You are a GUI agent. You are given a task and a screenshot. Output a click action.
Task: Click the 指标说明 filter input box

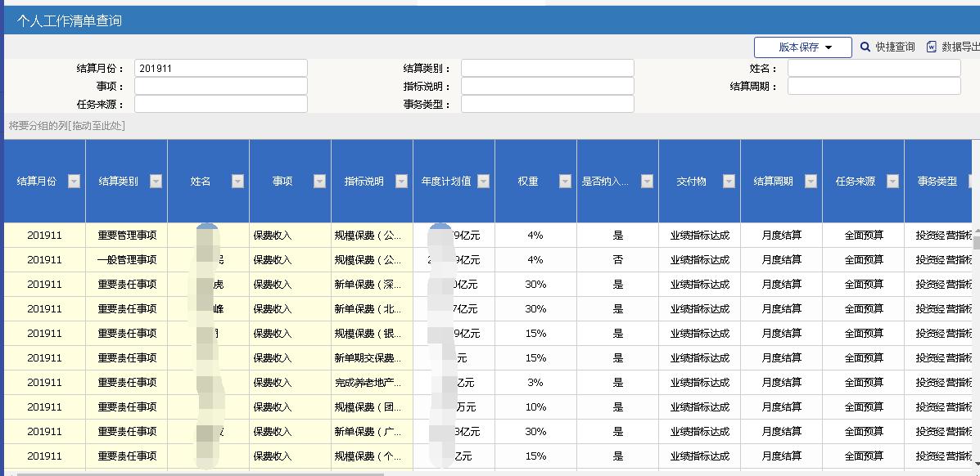(x=547, y=87)
